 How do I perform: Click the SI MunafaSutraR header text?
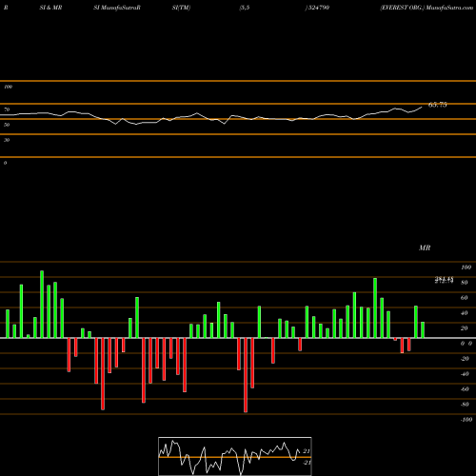(117, 8)
